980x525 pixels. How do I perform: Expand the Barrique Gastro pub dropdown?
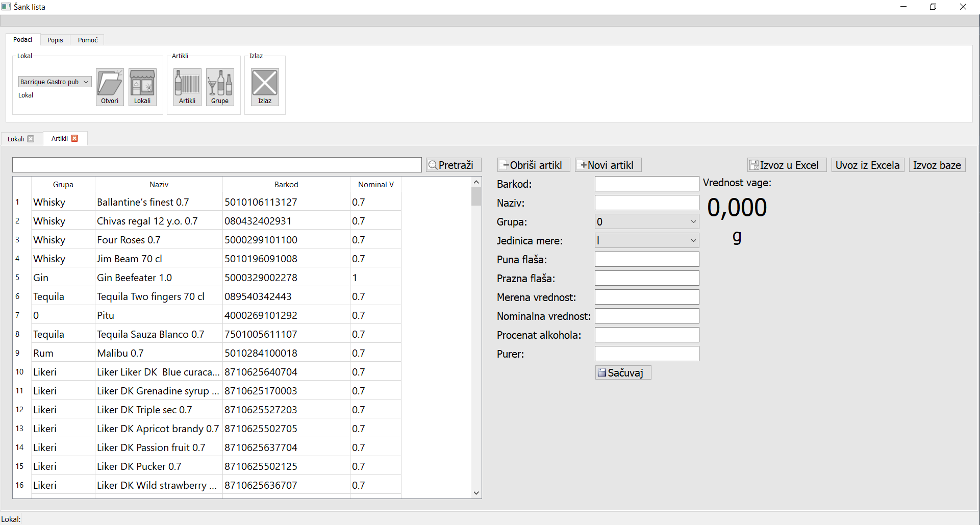[x=86, y=82]
